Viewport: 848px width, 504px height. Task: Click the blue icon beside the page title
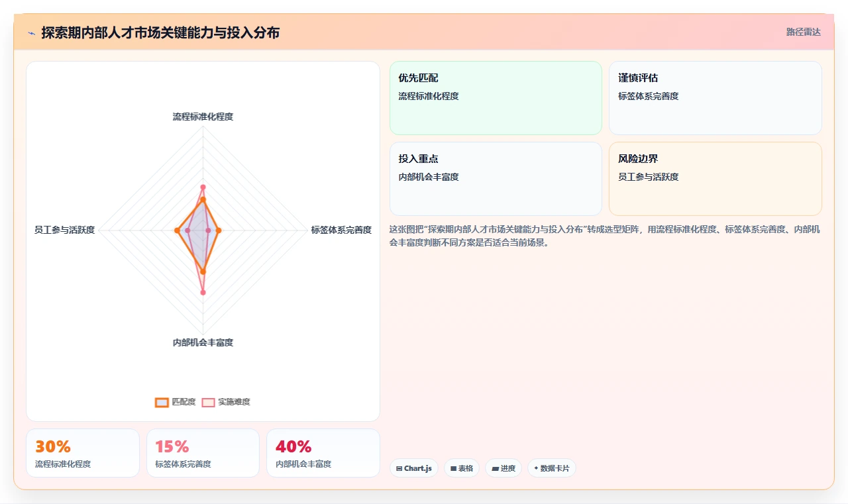click(x=31, y=33)
